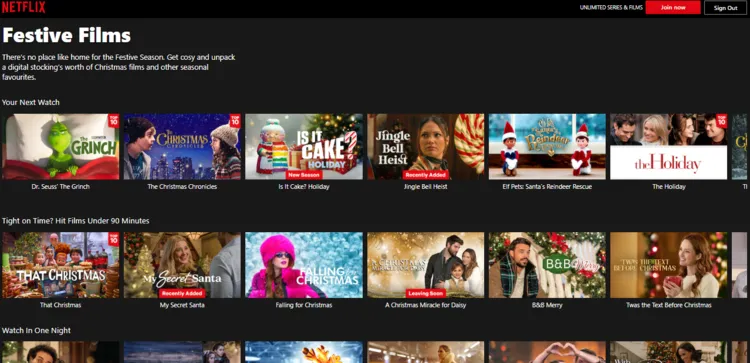Click the title text Jingle Bell Heist
The width and height of the screenshot is (750, 363).
[426, 187]
